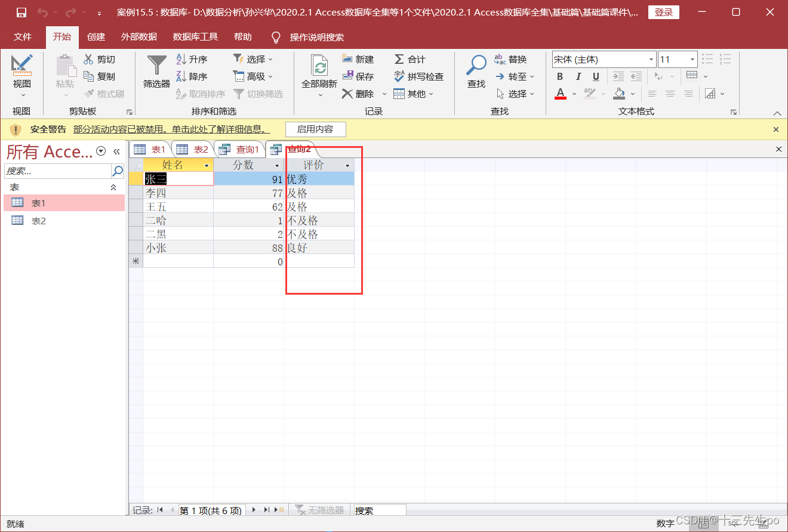Viewport: 788px width, 532px height.
Task: Click the navigation pane 搜索 input field
Action: coord(58,171)
